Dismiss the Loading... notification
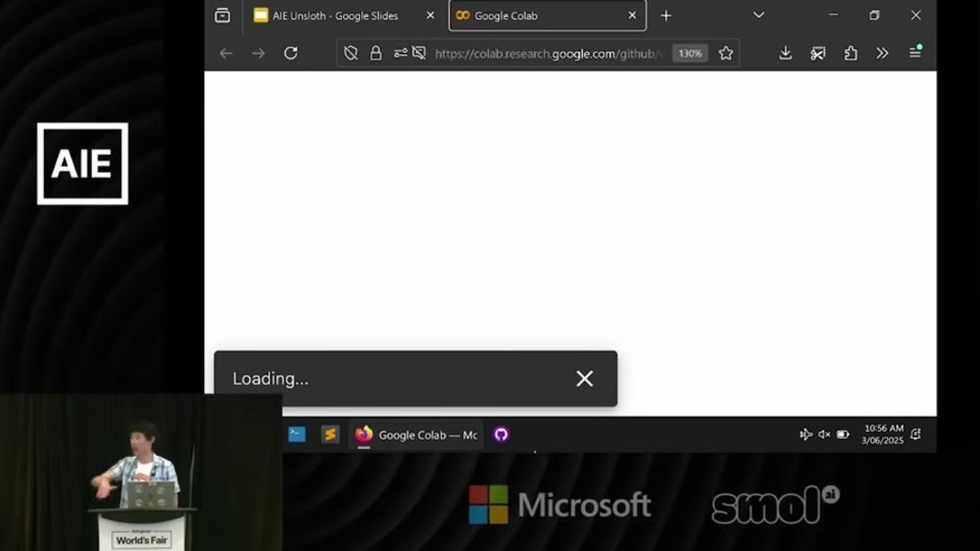The height and width of the screenshot is (551, 980). tap(585, 379)
